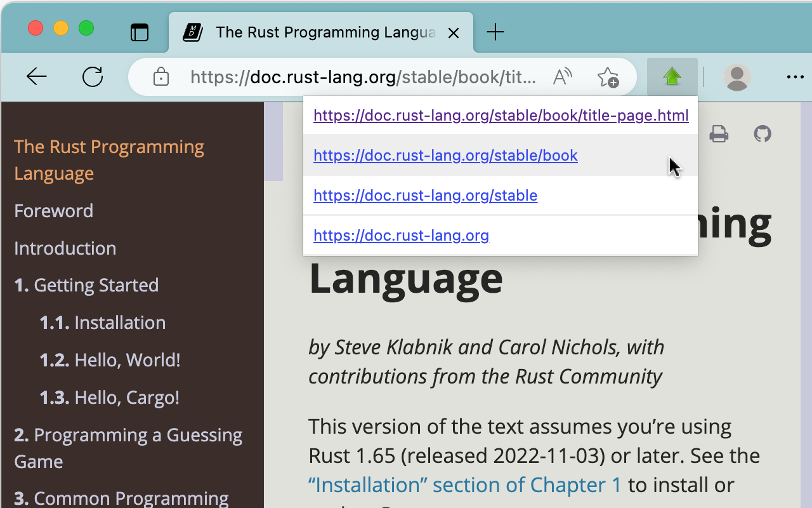Open the browser Settings and more menu

coord(795,77)
